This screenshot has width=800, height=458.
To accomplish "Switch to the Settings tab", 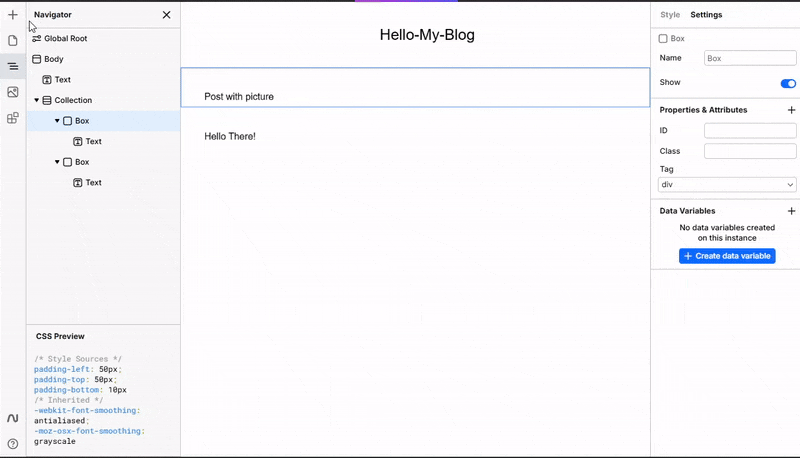I will pos(706,15).
